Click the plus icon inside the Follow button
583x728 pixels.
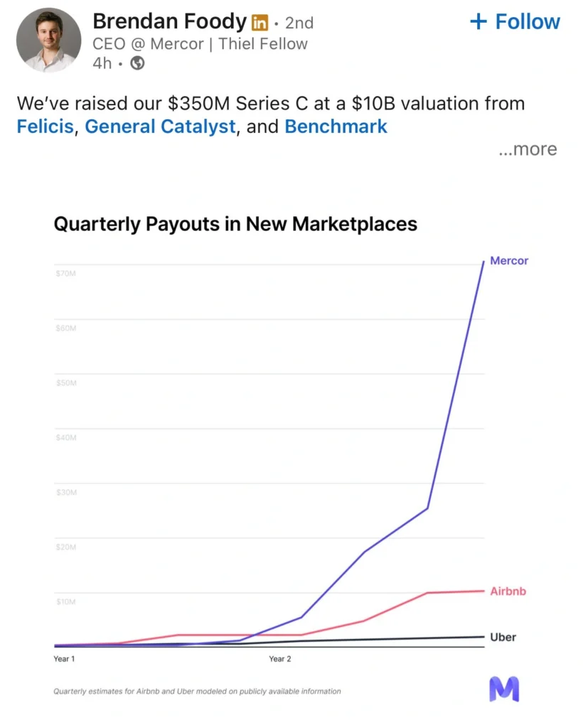[x=478, y=21]
